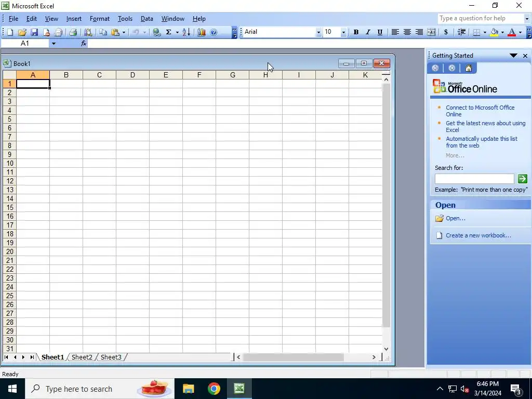532x399 pixels.
Task: Click the Paste clipboard icon
Action: 115,32
